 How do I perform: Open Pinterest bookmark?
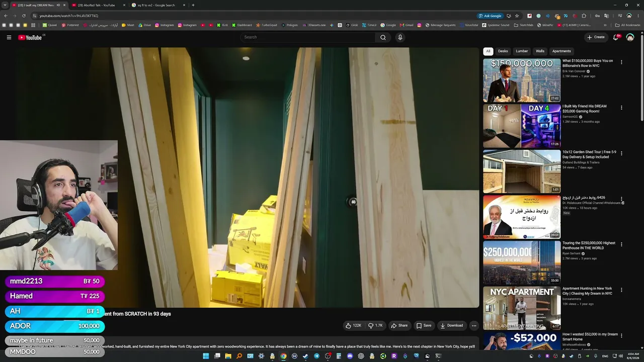pyautogui.click(x=70, y=25)
